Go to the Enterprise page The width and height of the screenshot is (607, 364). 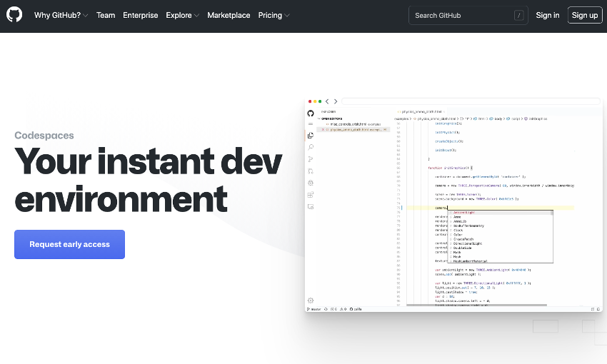pyautogui.click(x=140, y=16)
